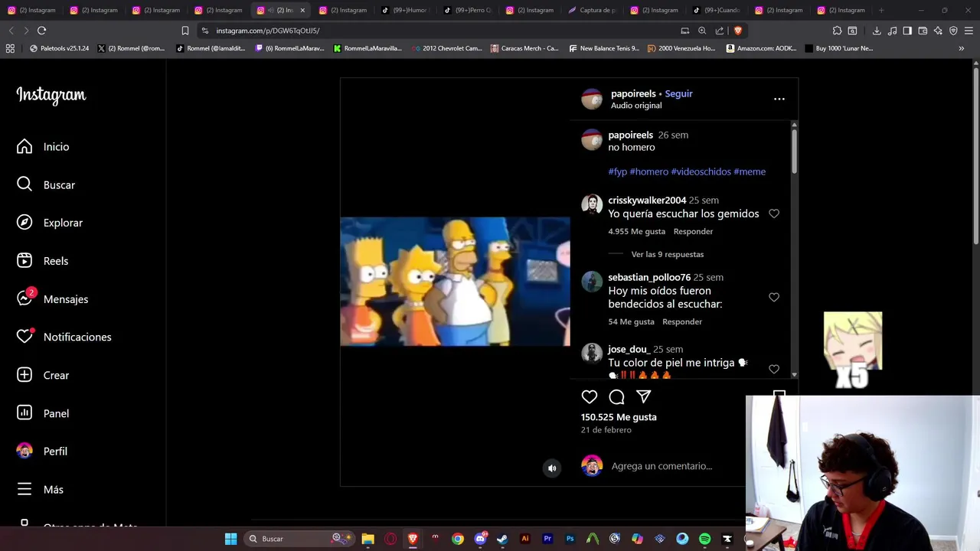Open the #fyp hashtag link
The image size is (980, 551).
coord(617,171)
